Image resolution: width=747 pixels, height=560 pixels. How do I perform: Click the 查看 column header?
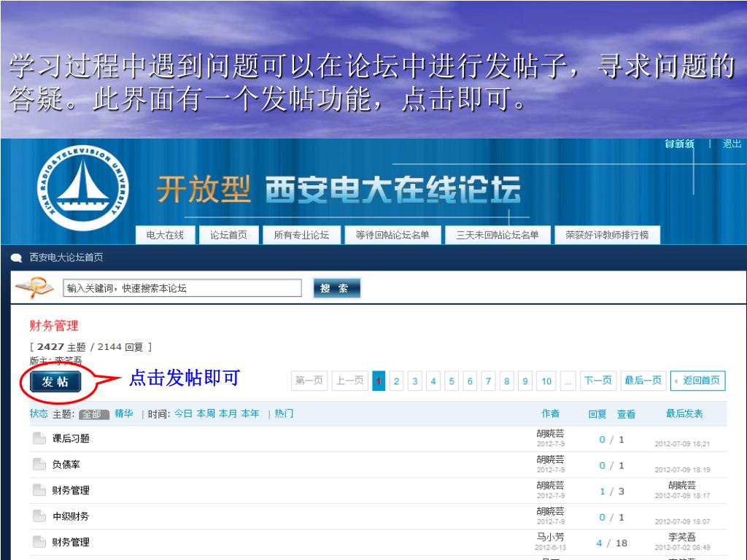point(626,414)
